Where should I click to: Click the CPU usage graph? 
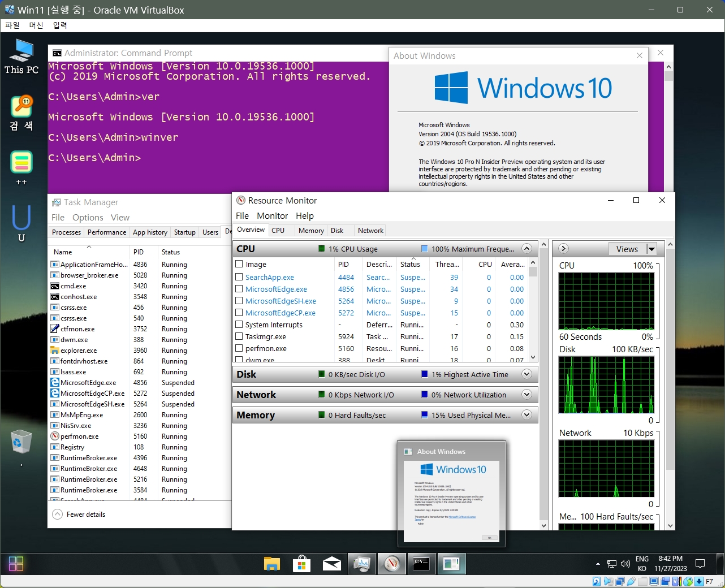[606, 301]
